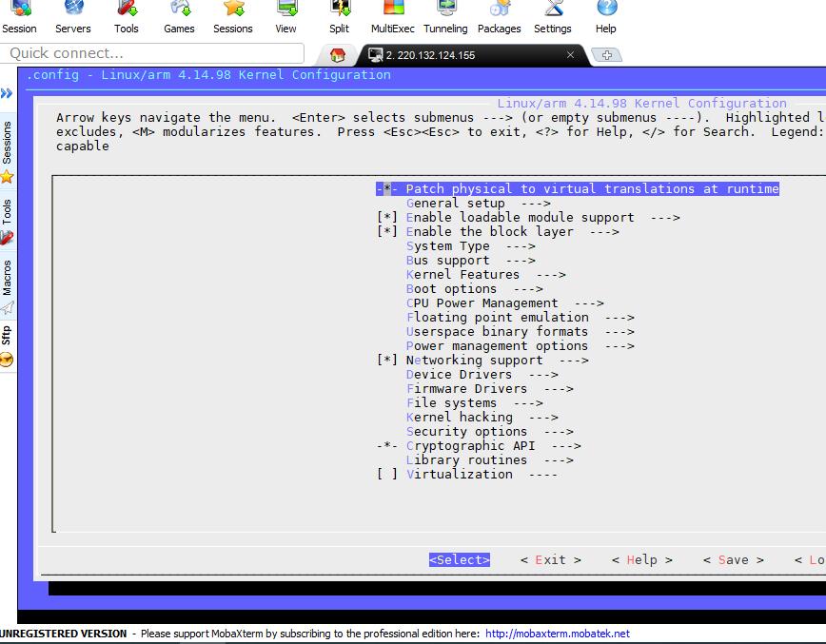
Task: Open Kernel Features submenu
Action: 485,274
